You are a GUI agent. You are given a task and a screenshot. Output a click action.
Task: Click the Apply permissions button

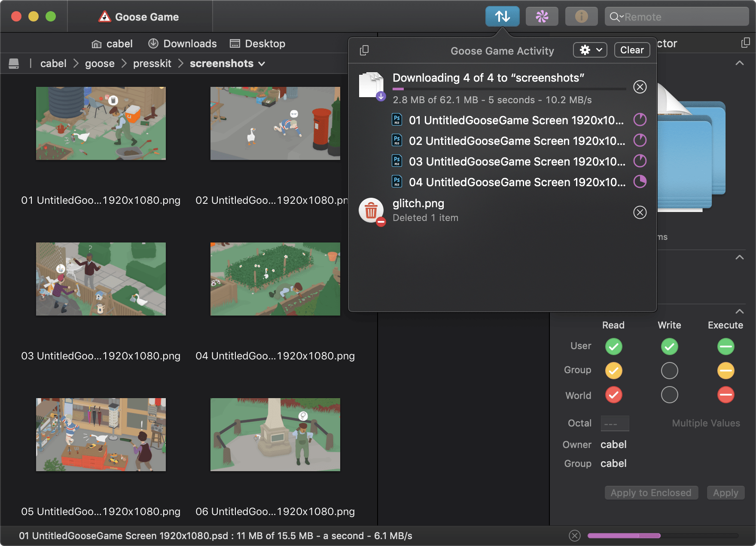[726, 493]
